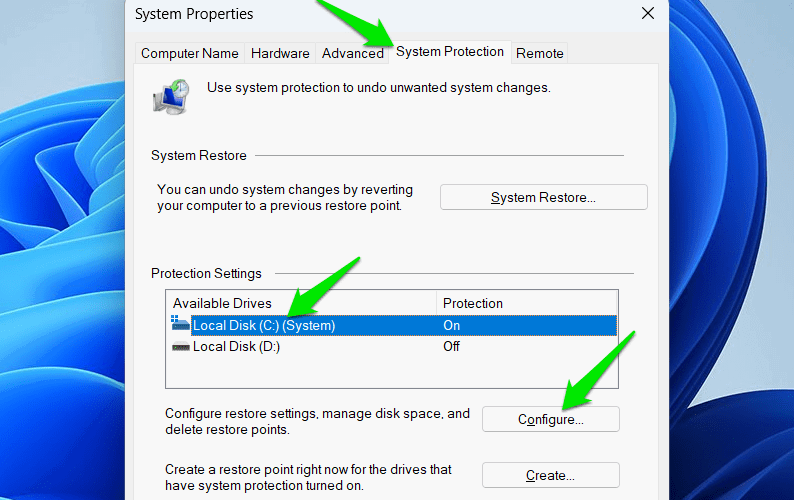Click the System Restore... button
This screenshot has width=794, height=500.
click(x=543, y=197)
